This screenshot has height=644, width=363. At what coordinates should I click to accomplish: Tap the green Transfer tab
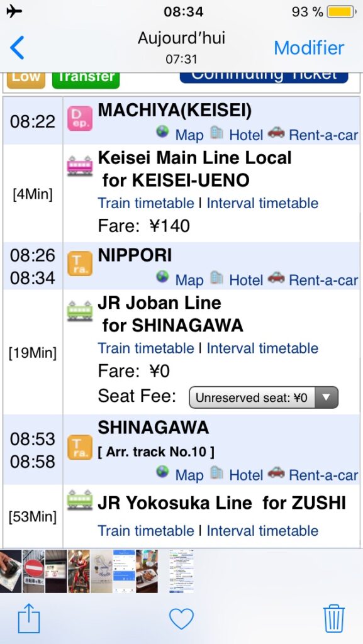pos(86,79)
